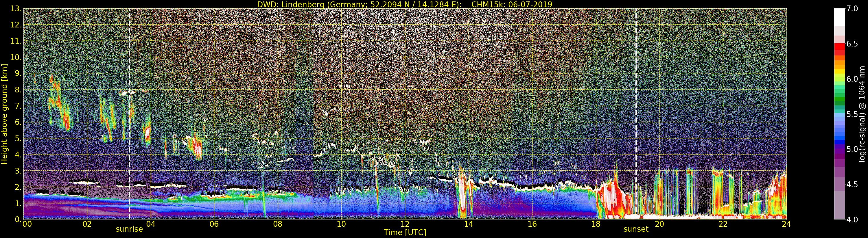This screenshot has height=238, width=868.
Task: Click the height tick label '13.'
Action: coord(16,9)
